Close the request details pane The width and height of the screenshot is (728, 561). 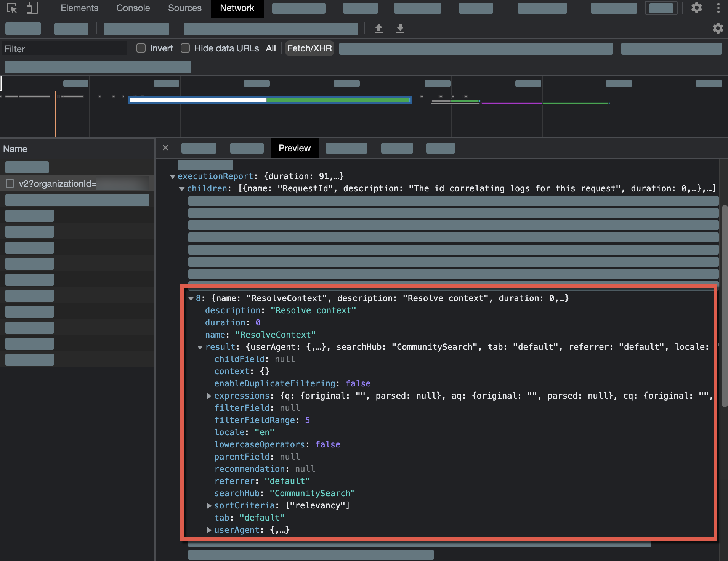coord(165,148)
